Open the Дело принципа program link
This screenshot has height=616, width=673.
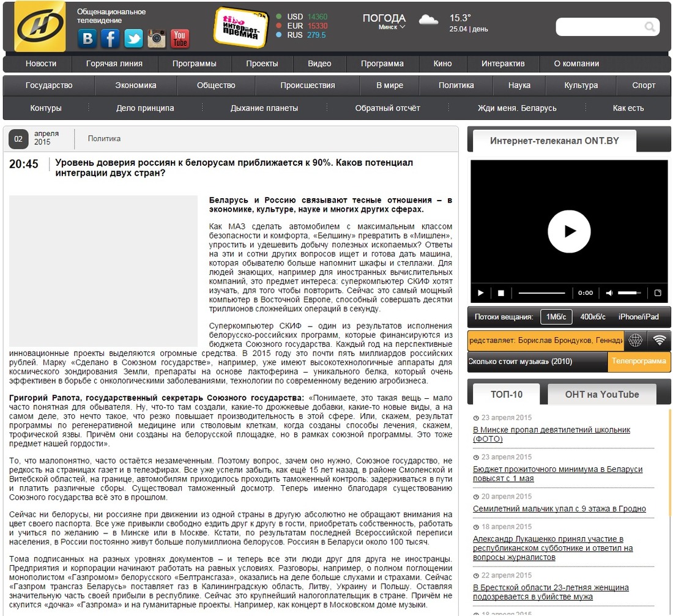pos(145,108)
